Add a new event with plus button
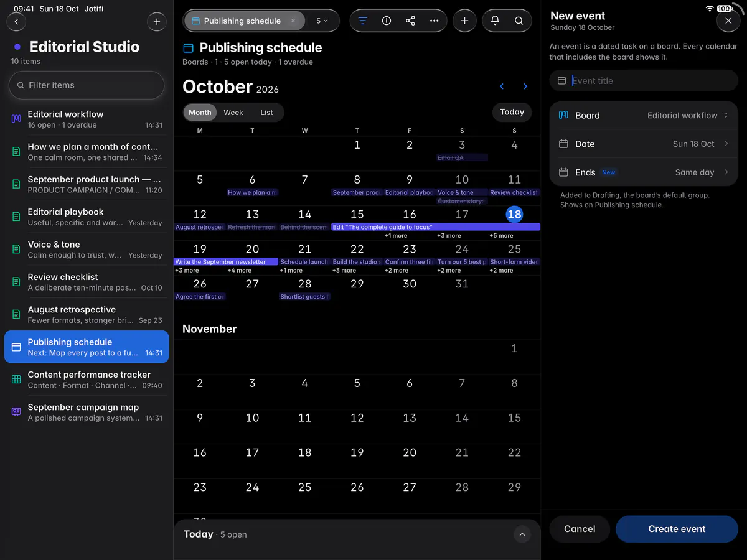This screenshot has height=560, width=747. (464, 21)
